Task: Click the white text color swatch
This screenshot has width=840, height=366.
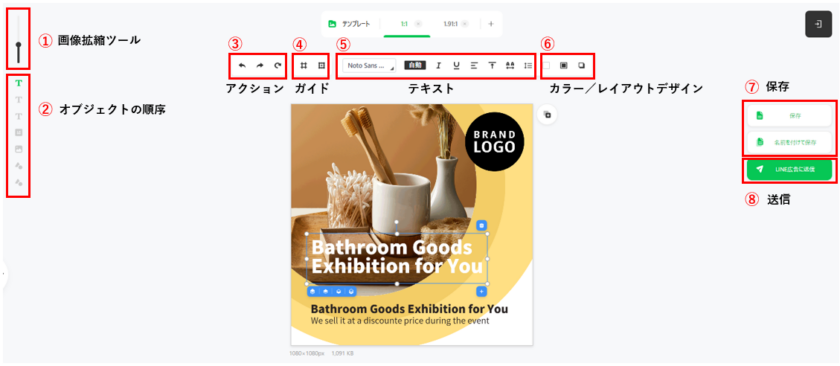Action: click(546, 65)
